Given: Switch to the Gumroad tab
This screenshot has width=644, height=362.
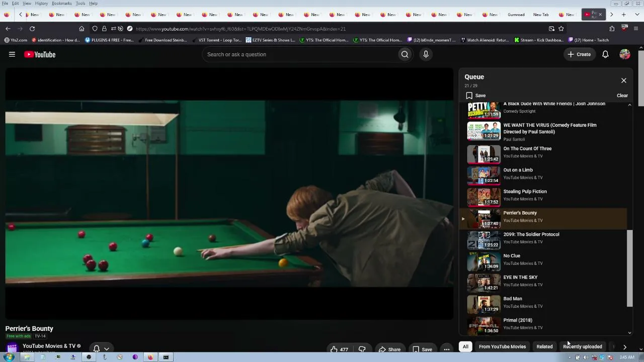Looking at the screenshot, I should (x=516, y=15).
